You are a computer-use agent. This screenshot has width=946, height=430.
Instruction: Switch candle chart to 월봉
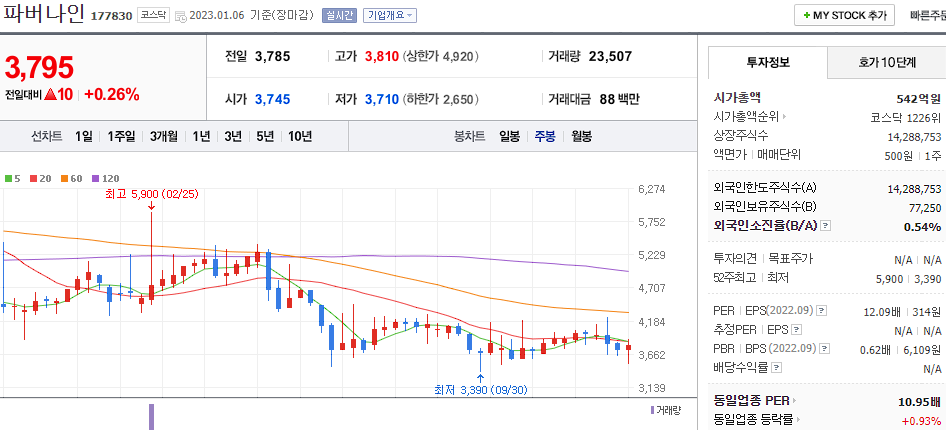[x=581, y=136]
